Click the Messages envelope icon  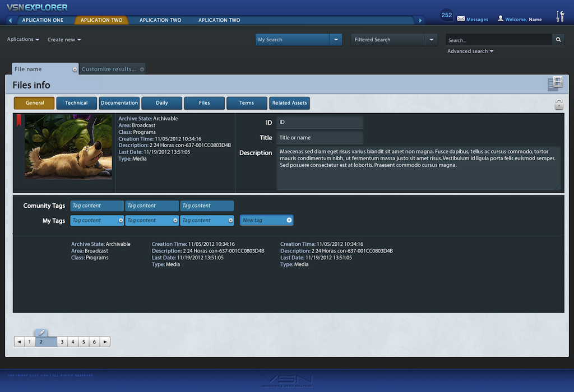pyautogui.click(x=461, y=19)
